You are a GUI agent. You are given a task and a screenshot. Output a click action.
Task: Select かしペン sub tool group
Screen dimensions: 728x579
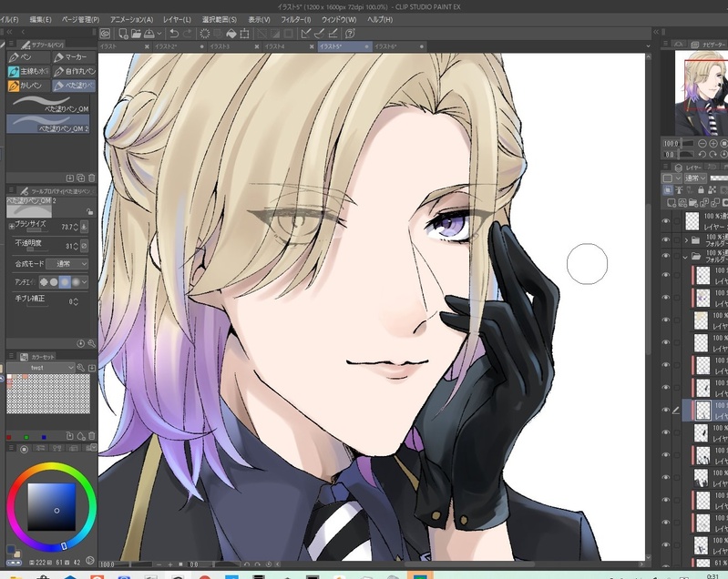point(28,86)
